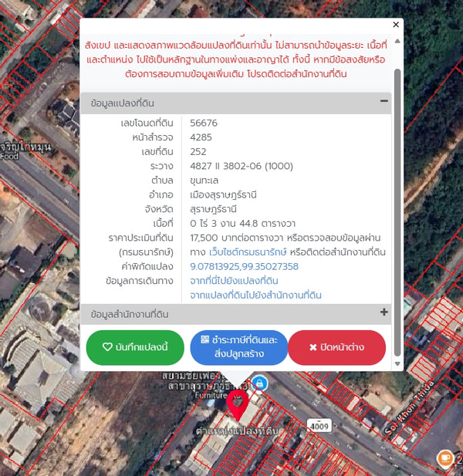Click the area value 0 ไร่ 3 งาน 44.8 ตารางวา
The image size is (463, 476).
click(242, 224)
